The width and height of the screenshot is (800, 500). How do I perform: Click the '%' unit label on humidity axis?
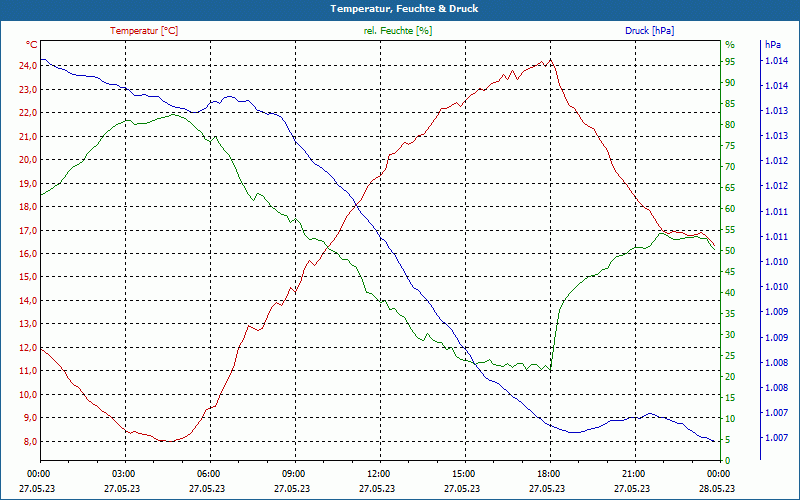[x=730, y=45]
